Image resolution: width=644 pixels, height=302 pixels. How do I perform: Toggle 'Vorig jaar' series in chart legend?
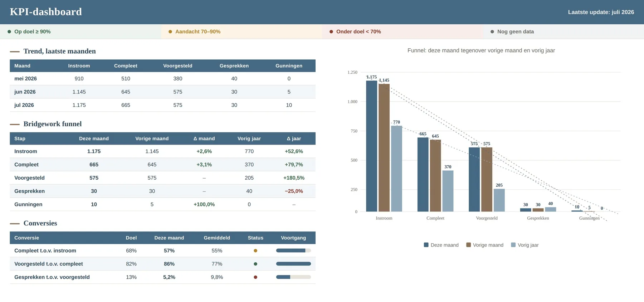[525, 245]
